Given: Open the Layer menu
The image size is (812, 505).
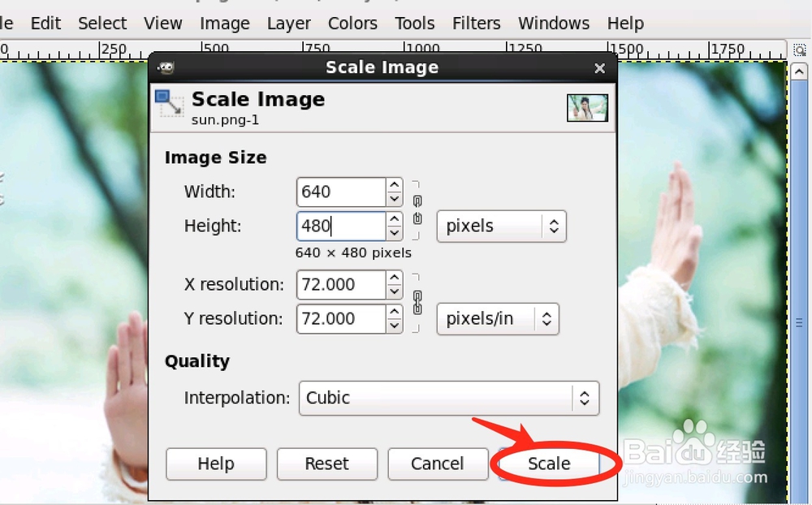Looking at the screenshot, I should (289, 24).
